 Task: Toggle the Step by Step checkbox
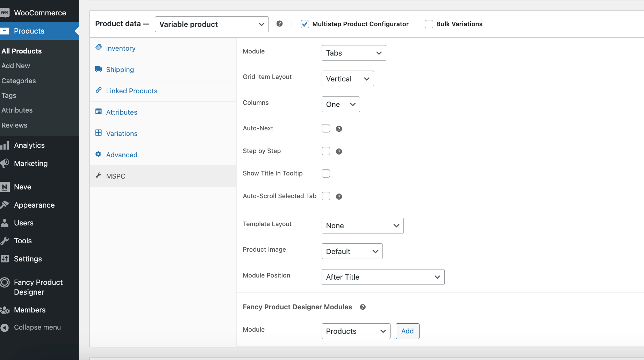326,151
